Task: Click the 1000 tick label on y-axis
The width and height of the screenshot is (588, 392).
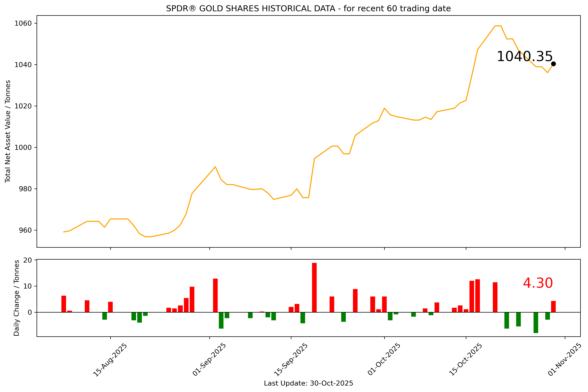Action: coord(23,147)
